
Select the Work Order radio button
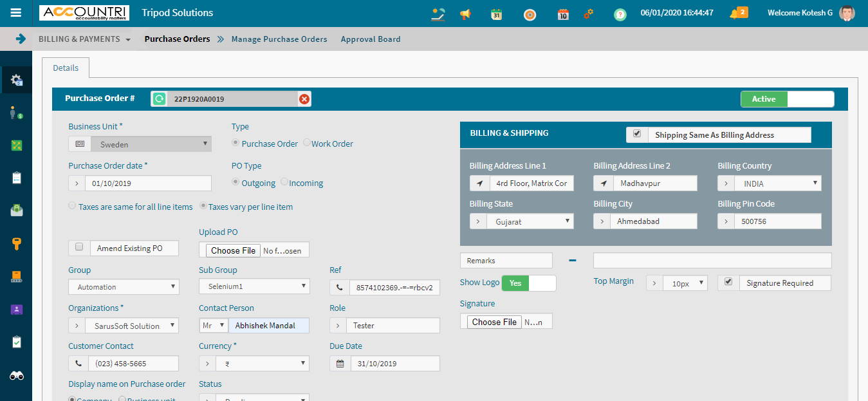pos(306,143)
